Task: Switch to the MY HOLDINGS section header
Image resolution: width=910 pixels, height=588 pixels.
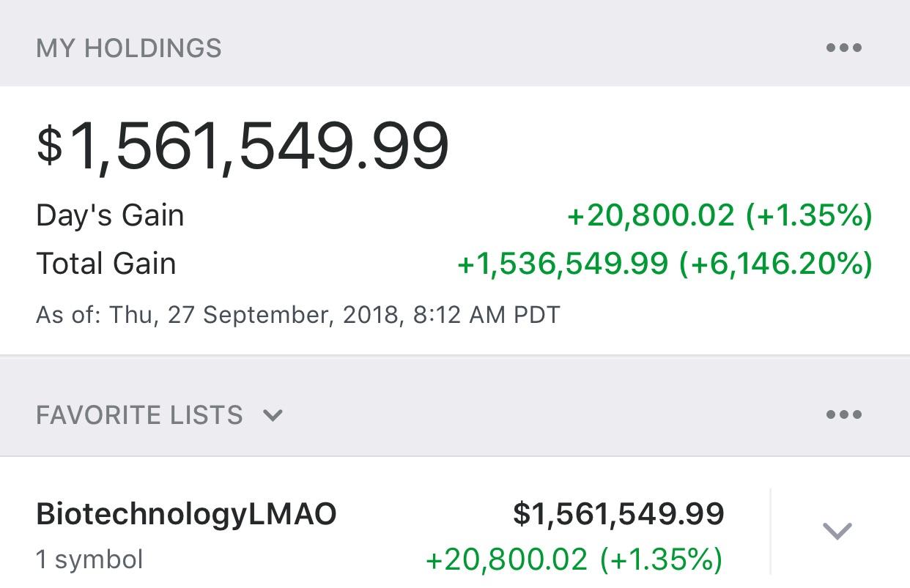Action: [x=128, y=47]
